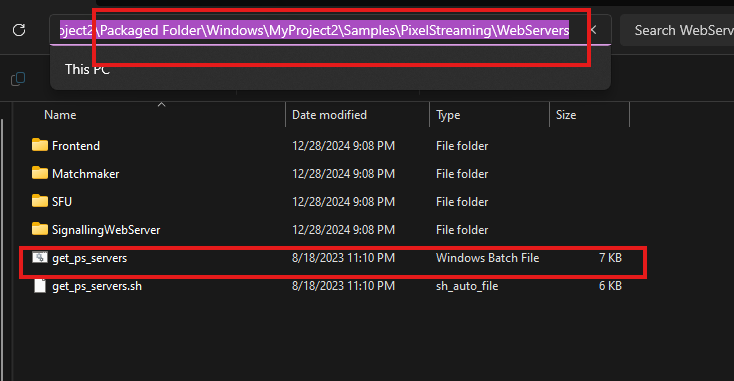Click the SignallingWebServer folder icon

(x=40, y=229)
